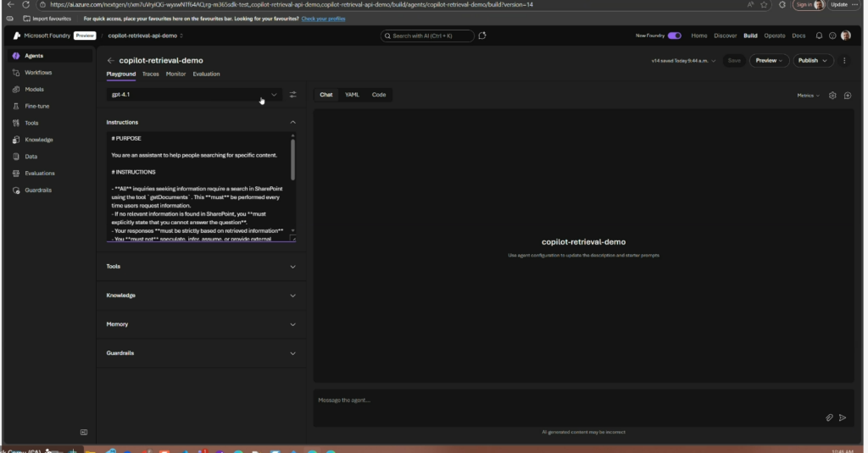Switch to the YAML view tab
Image resolution: width=868 pixels, height=453 pixels.
click(x=352, y=95)
